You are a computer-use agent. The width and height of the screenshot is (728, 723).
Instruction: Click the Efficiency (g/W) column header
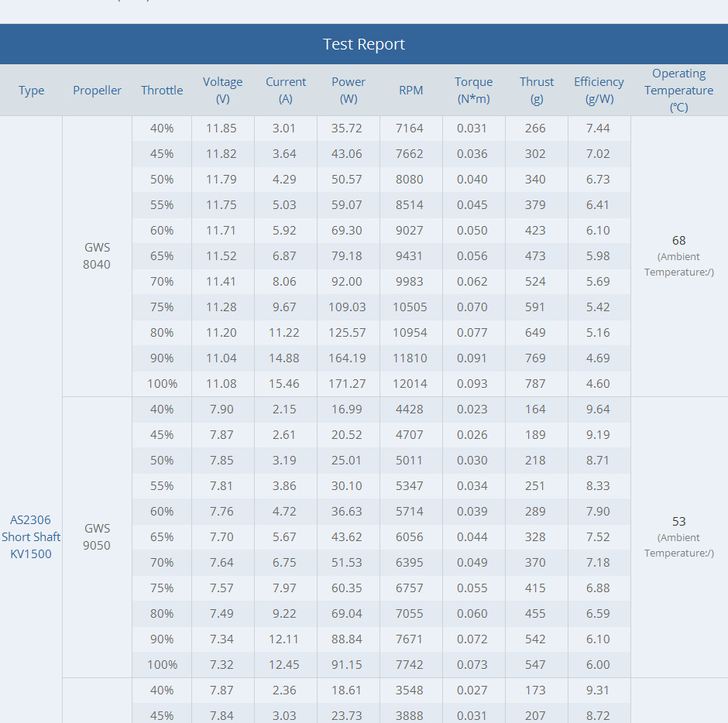(x=599, y=91)
